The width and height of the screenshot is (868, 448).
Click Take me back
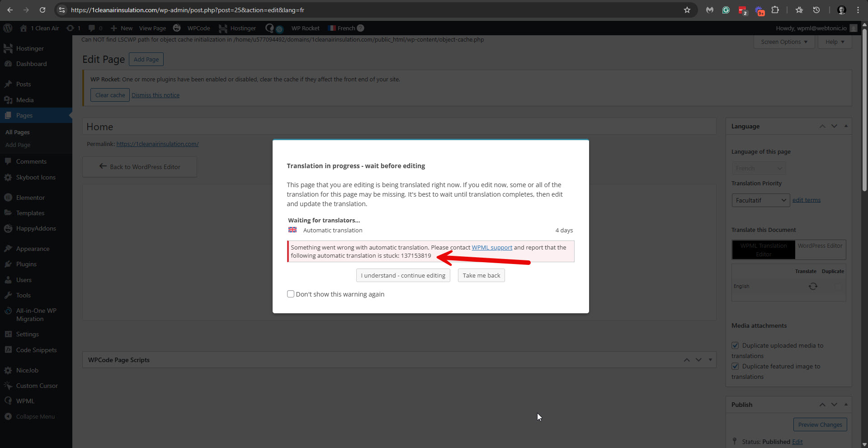(481, 275)
